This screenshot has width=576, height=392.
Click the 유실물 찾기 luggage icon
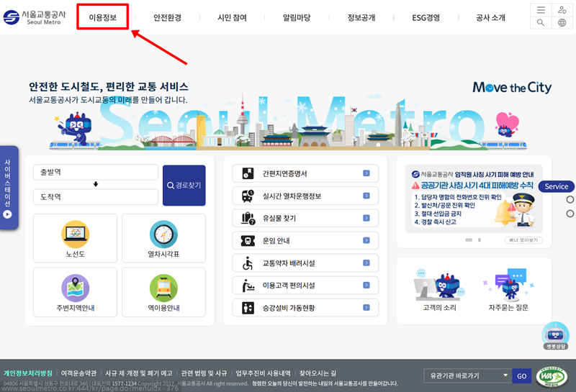[x=248, y=218]
